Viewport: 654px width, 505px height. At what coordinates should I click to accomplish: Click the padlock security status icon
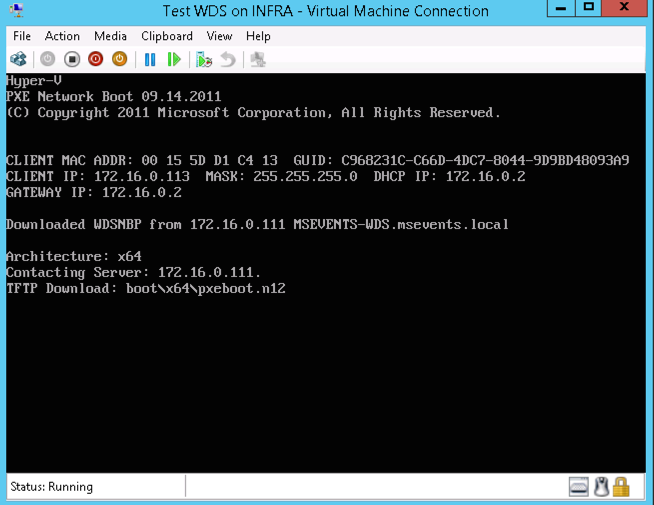coord(621,487)
